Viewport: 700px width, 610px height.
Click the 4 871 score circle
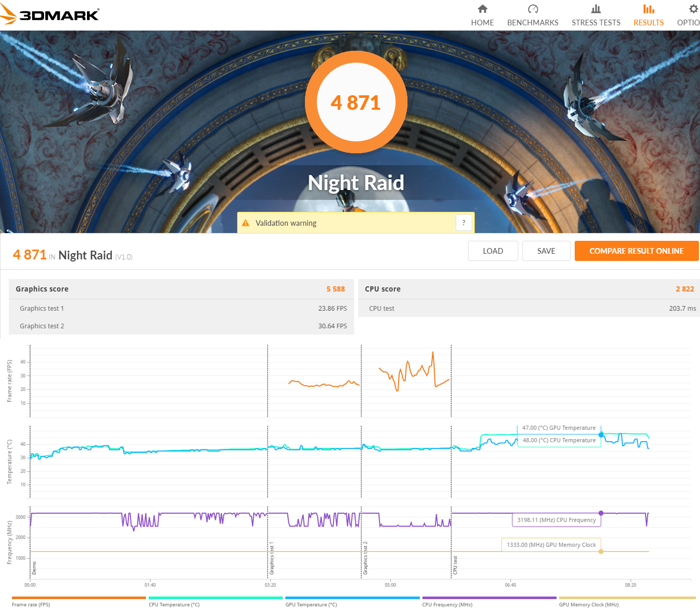[356, 102]
